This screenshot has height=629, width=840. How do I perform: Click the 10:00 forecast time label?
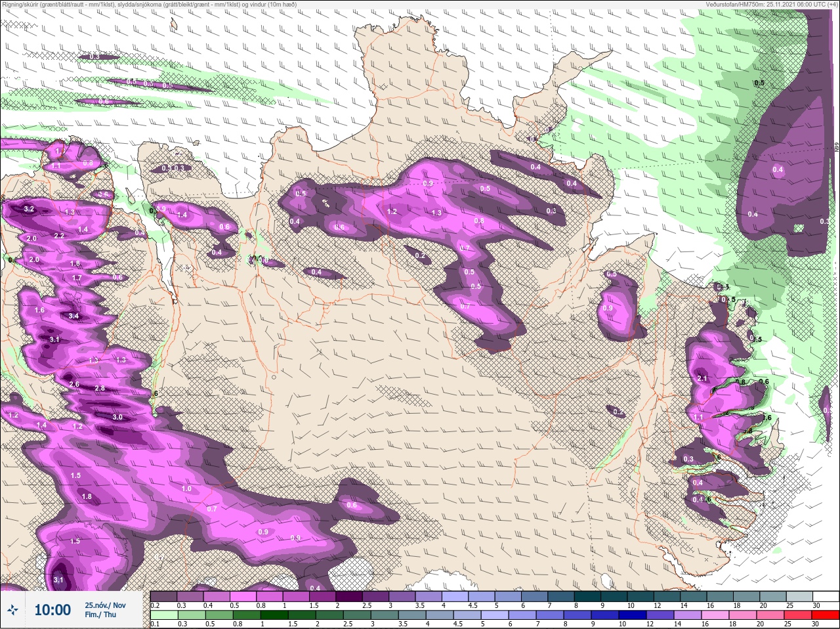[52, 611]
